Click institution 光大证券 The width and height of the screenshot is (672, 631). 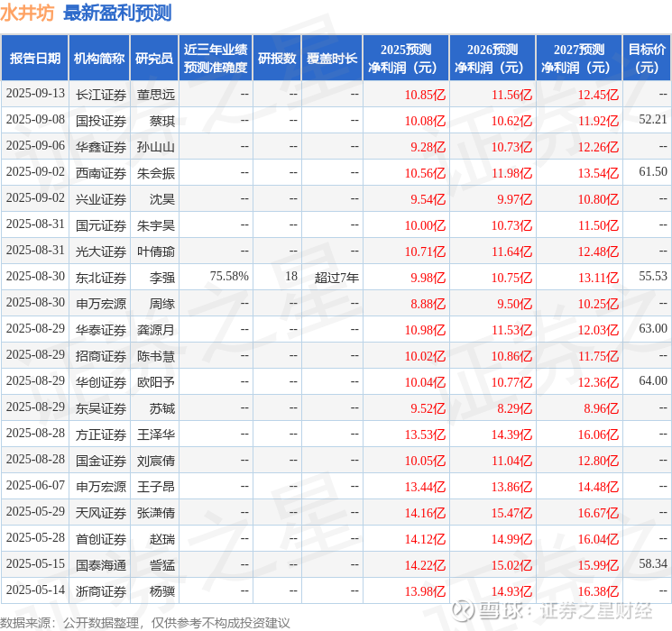pos(101,251)
